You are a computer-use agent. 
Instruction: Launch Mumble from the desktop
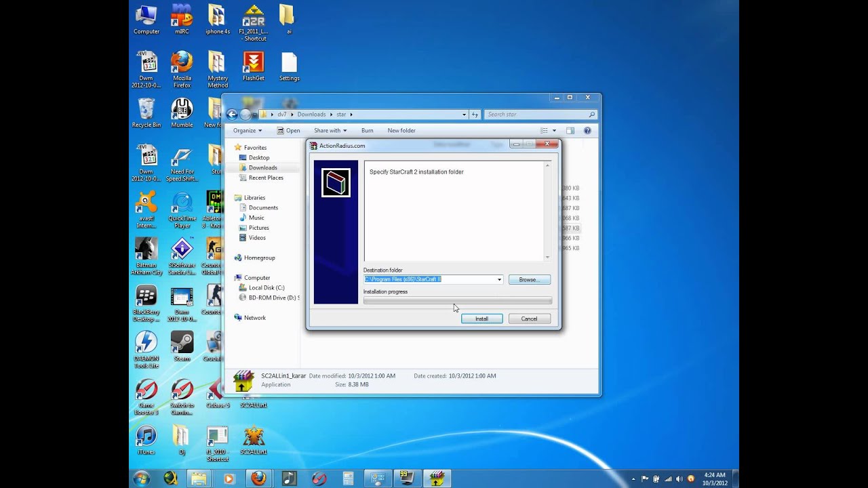click(x=182, y=113)
